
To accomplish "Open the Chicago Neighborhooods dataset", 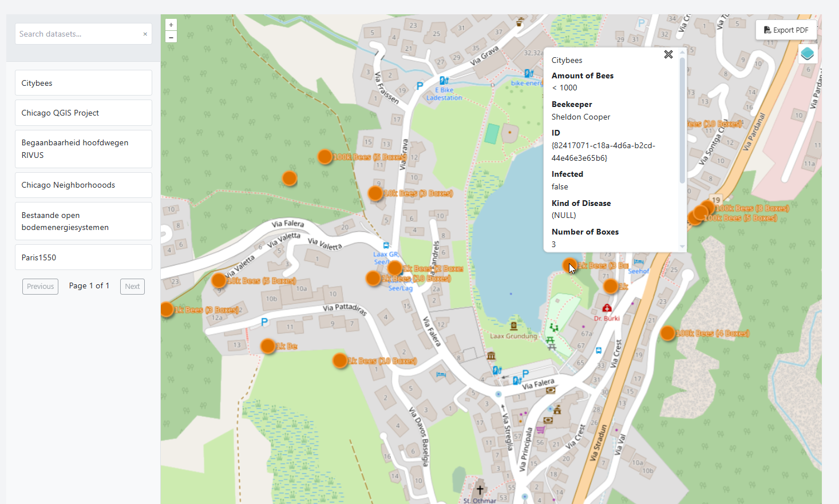I will [x=84, y=185].
